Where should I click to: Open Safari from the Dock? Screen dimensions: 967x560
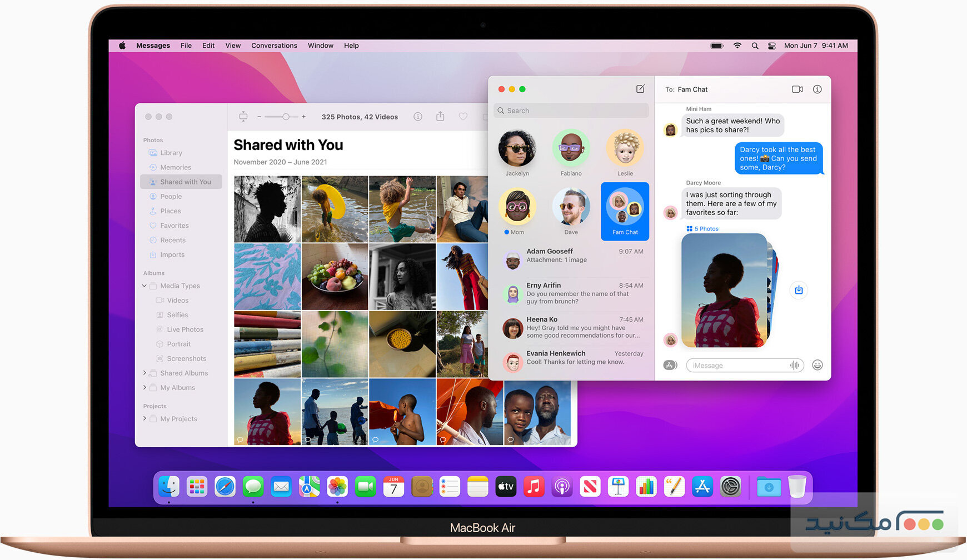[x=225, y=486]
